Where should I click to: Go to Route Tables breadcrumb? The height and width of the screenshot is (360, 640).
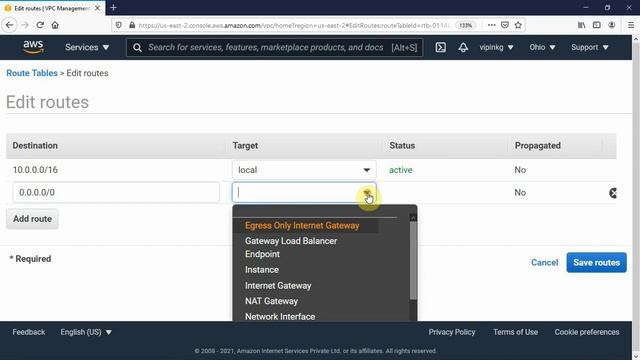click(32, 73)
